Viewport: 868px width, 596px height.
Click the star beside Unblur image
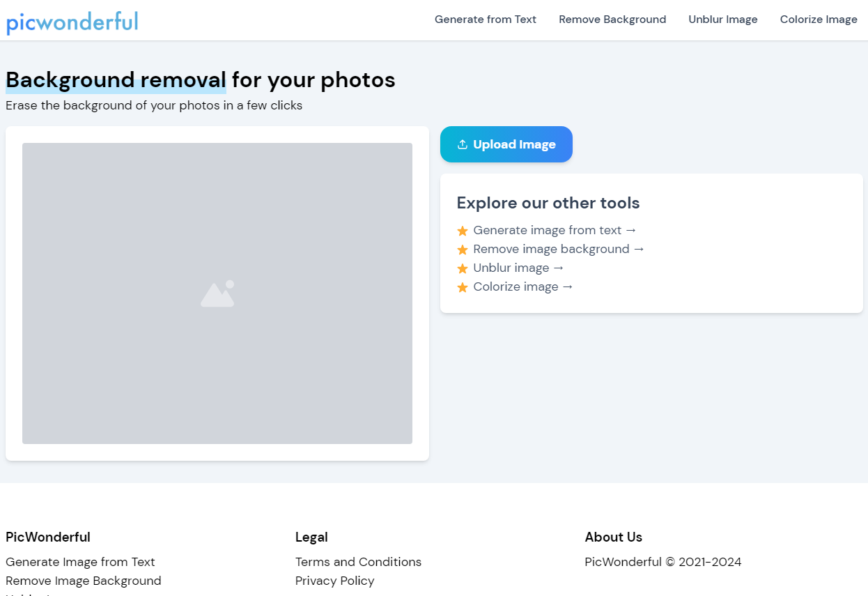click(x=463, y=268)
